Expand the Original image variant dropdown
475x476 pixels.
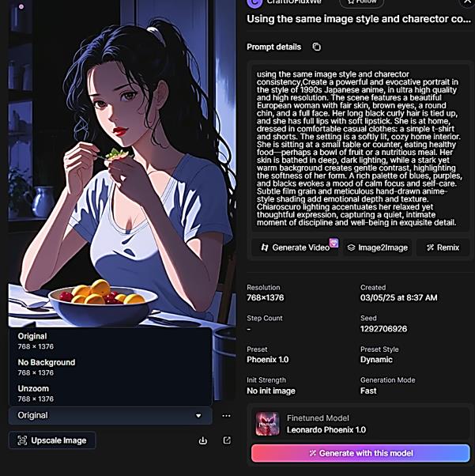point(110,415)
